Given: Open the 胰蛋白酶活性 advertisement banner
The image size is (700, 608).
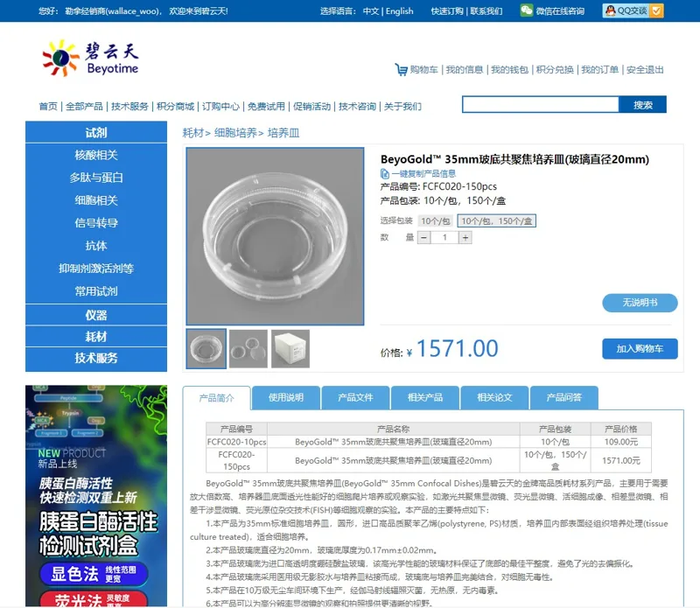Looking at the screenshot, I should pos(96,495).
